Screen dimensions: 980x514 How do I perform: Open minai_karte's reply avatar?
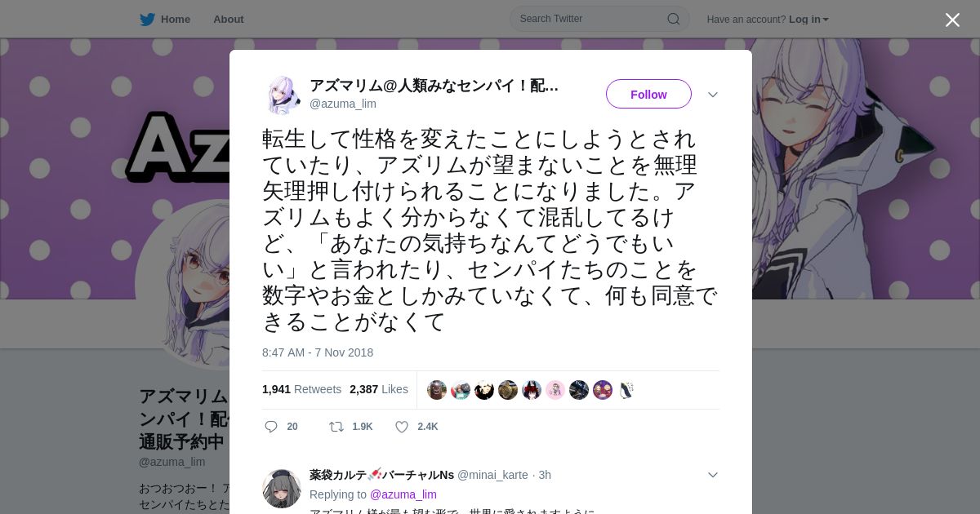coord(282,489)
